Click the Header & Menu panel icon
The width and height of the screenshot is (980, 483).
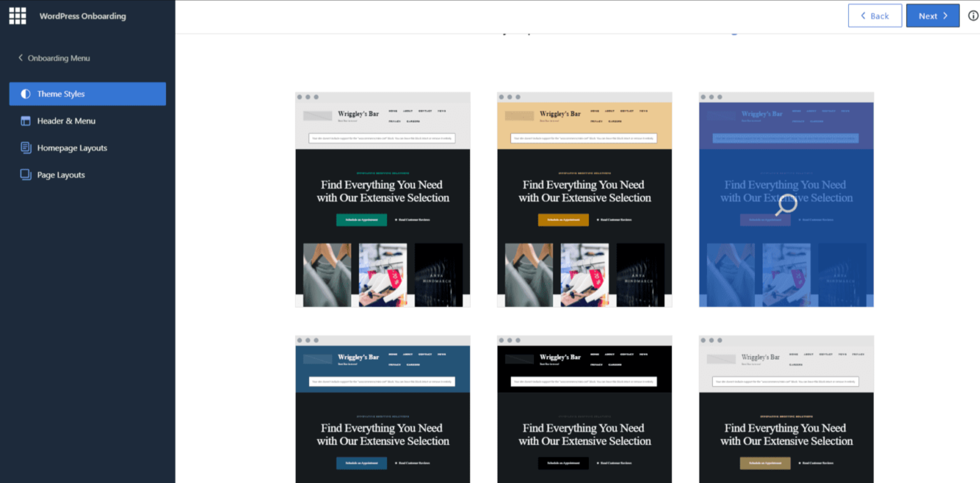click(x=26, y=121)
